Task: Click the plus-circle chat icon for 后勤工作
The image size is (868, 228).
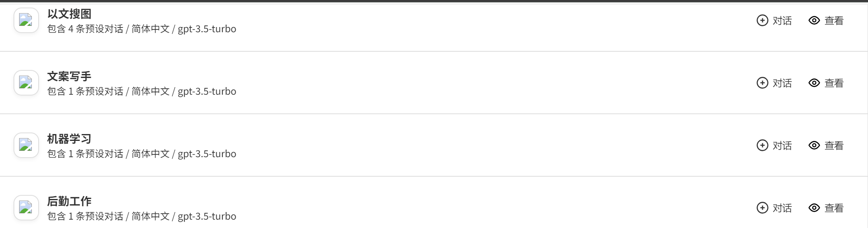Action: click(762, 208)
